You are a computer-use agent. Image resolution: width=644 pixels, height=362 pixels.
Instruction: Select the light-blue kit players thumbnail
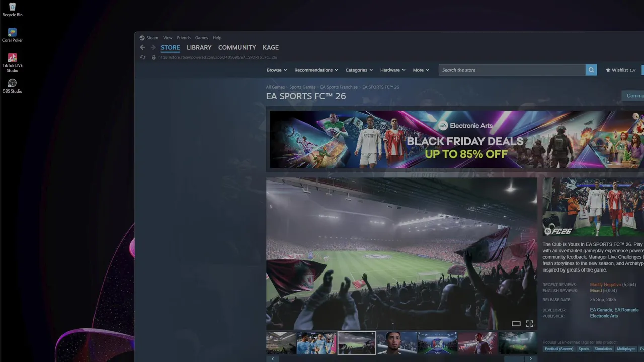point(316,343)
